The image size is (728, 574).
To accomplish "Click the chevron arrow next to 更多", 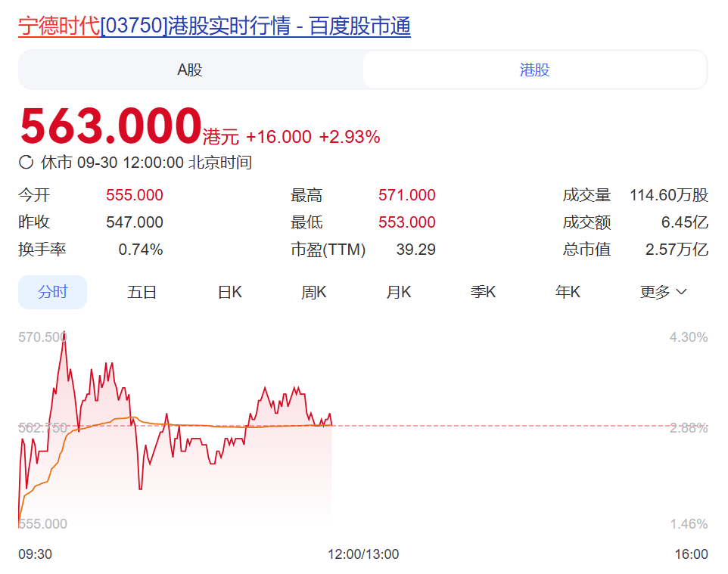I will [x=681, y=292].
